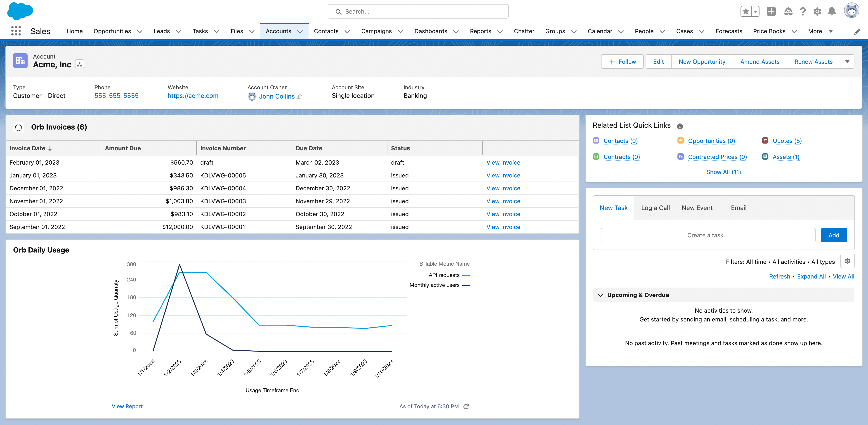Open the Setup gear icon in header

(817, 12)
